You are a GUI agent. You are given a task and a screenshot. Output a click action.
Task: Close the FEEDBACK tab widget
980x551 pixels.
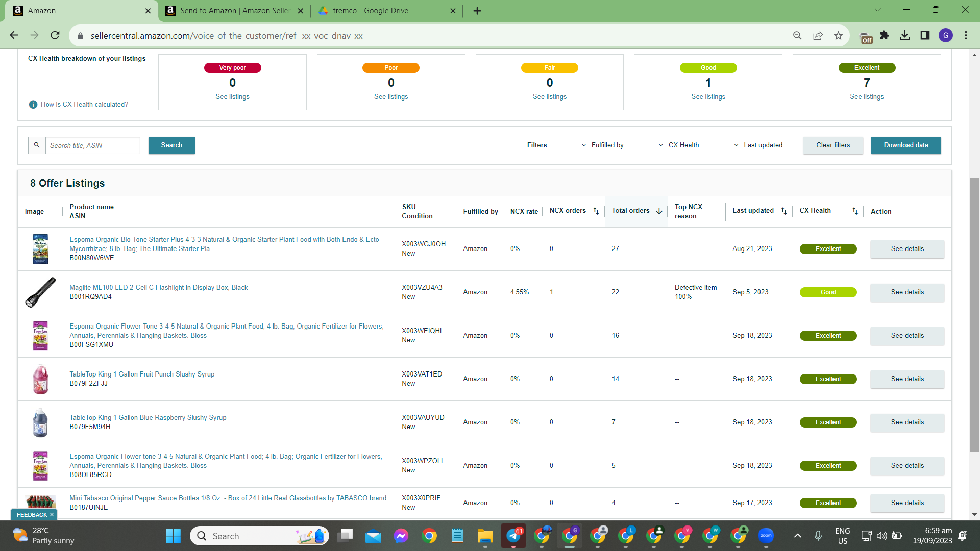[x=52, y=515]
